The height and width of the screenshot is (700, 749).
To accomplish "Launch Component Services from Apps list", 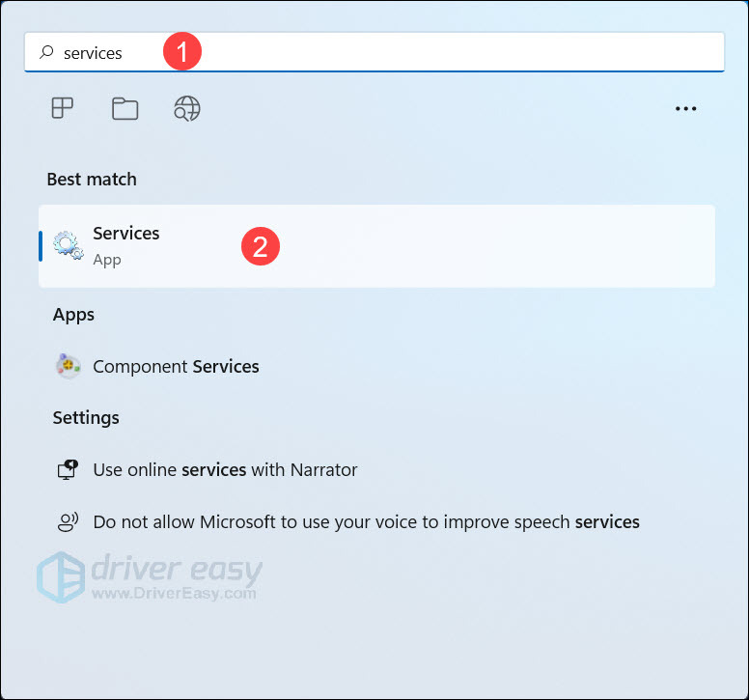I will pyautogui.click(x=176, y=366).
